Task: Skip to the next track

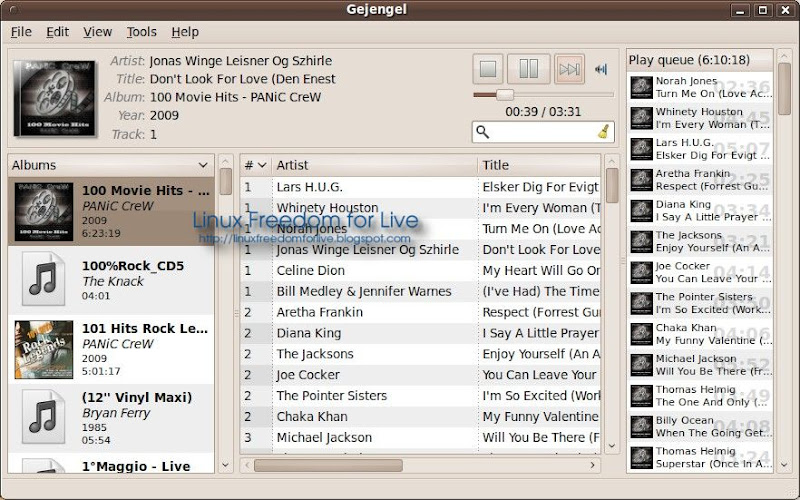Action: [x=569, y=69]
